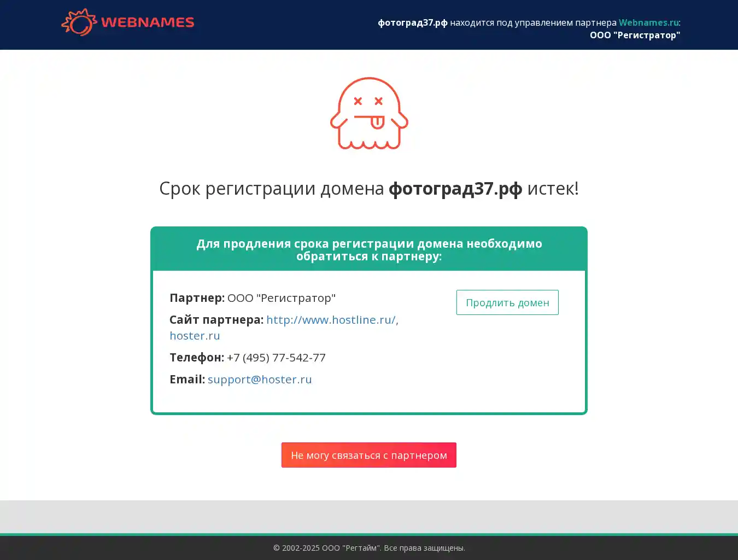Click the phone number +7 (495) 77-542-77
The image size is (738, 560).
click(x=276, y=357)
